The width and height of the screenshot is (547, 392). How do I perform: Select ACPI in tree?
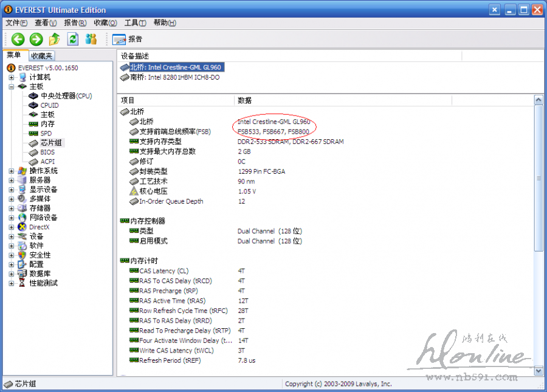pos(47,162)
